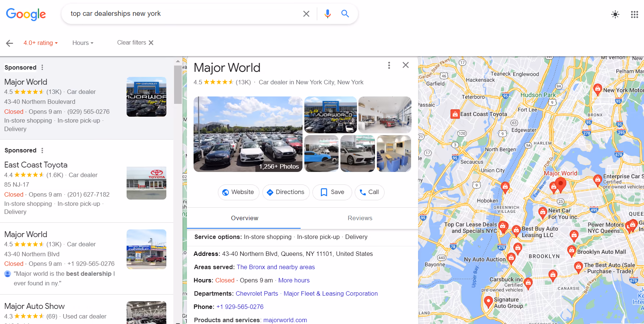The width and height of the screenshot is (644, 324).
Task: Open non-sponsored Major World listing at 43-40 Northern Blvd
Action: (26, 234)
